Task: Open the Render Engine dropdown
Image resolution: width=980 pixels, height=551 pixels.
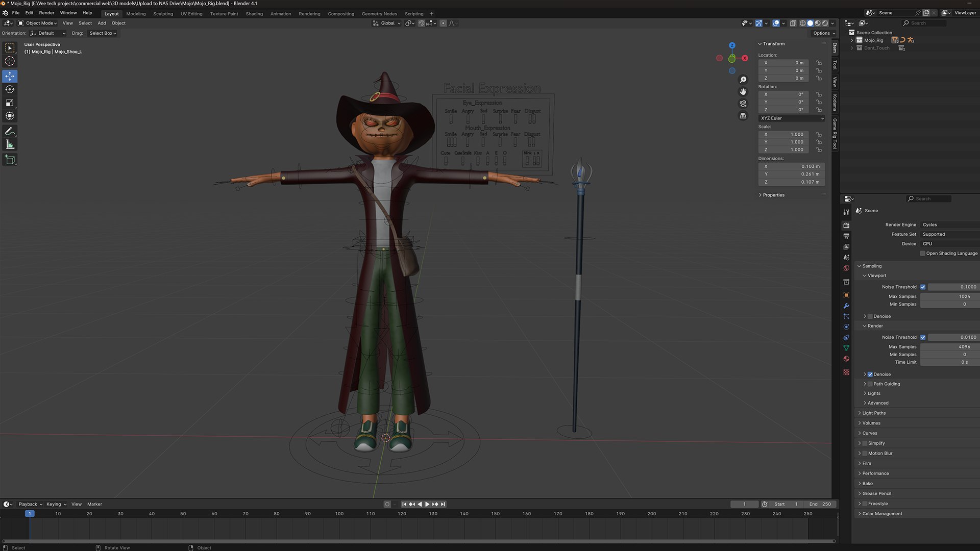Action: tap(949, 225)
